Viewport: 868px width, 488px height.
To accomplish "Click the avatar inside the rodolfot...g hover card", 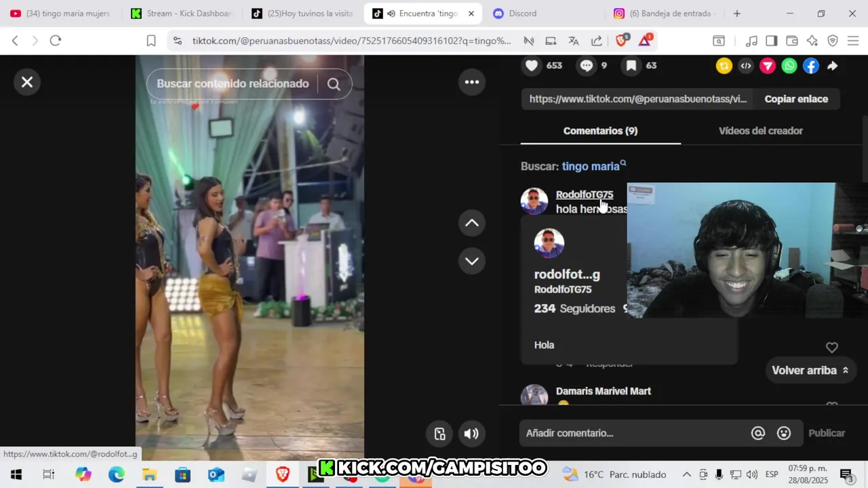I will pyautogui.click(x=549, y=243).
